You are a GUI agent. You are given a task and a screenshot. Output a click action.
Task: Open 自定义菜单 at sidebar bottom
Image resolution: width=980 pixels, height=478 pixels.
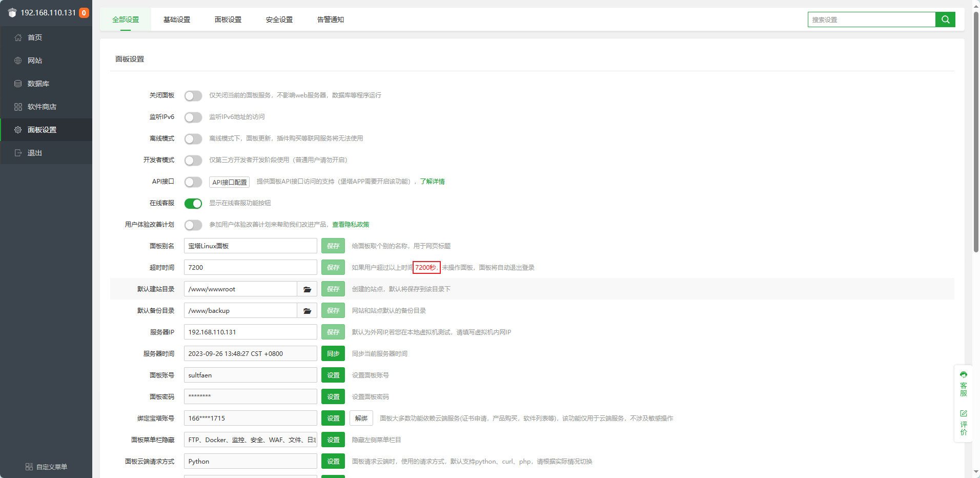[x=47, y=467]
